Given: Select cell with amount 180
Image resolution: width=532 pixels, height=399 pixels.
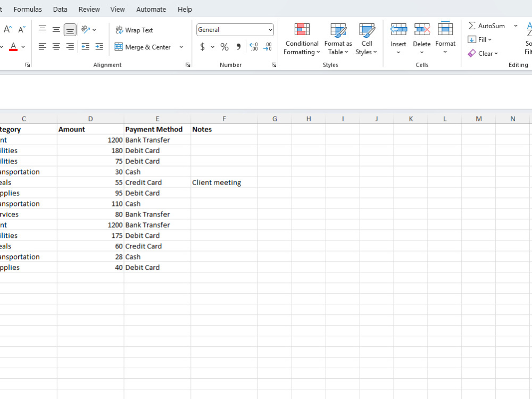Looking at the screenshot, I should click(90, 151).
